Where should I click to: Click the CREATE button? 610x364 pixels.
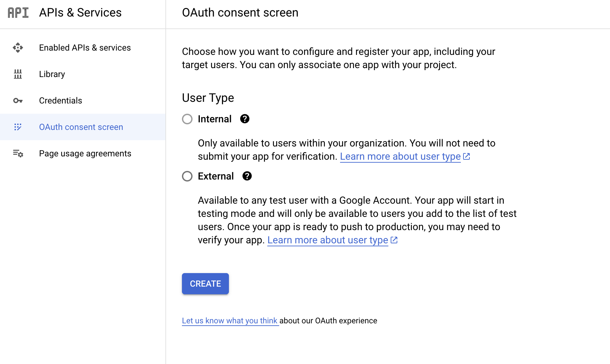205,284
